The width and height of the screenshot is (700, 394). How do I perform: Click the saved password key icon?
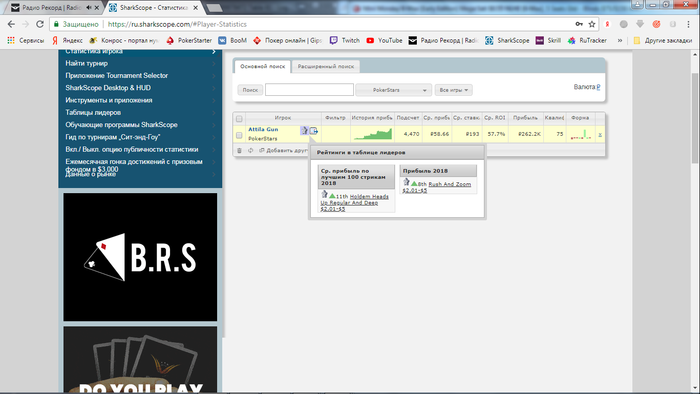click(579, 24)
